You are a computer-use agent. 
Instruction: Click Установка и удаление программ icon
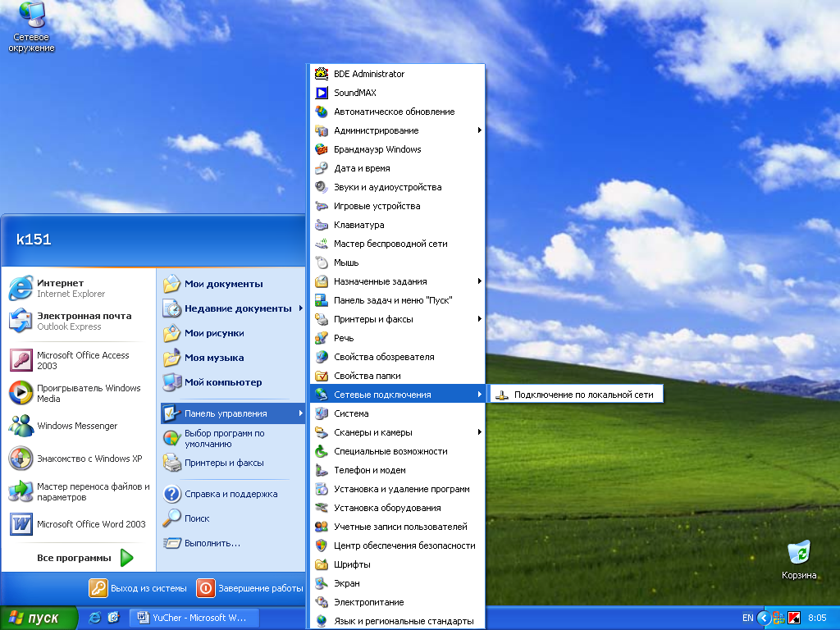tap(322, 489)
